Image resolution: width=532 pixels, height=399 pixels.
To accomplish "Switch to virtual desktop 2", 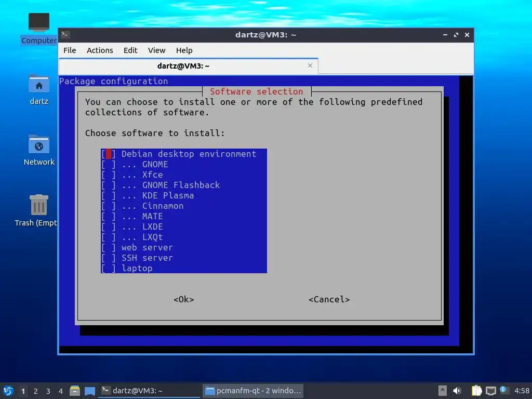I will 36,391.
